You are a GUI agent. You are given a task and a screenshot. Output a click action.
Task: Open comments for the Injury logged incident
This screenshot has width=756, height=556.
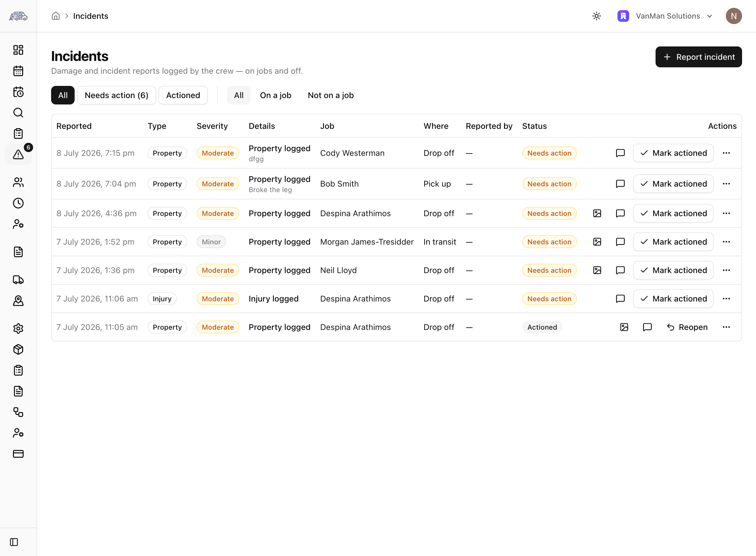(620, 299)
